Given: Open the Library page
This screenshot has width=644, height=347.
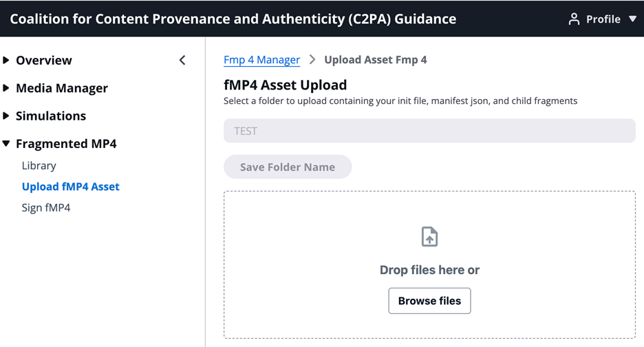Looking at the screenshot, I should (39, 166).
